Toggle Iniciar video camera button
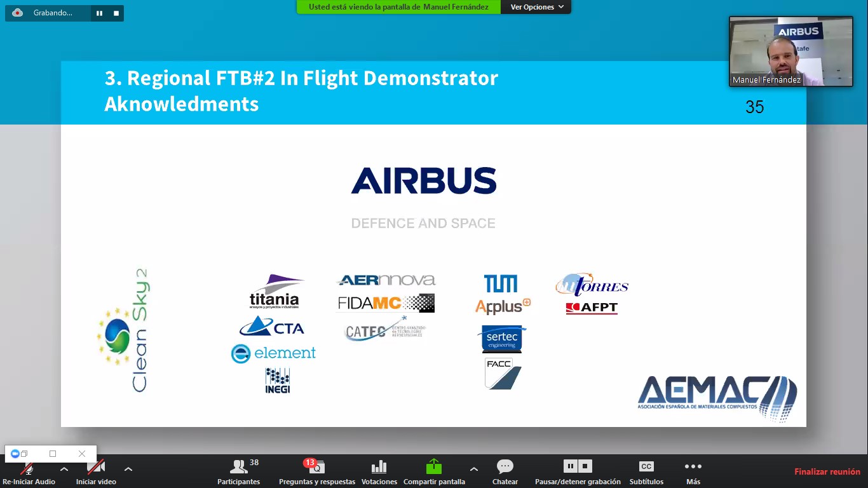 click(96, 468)
